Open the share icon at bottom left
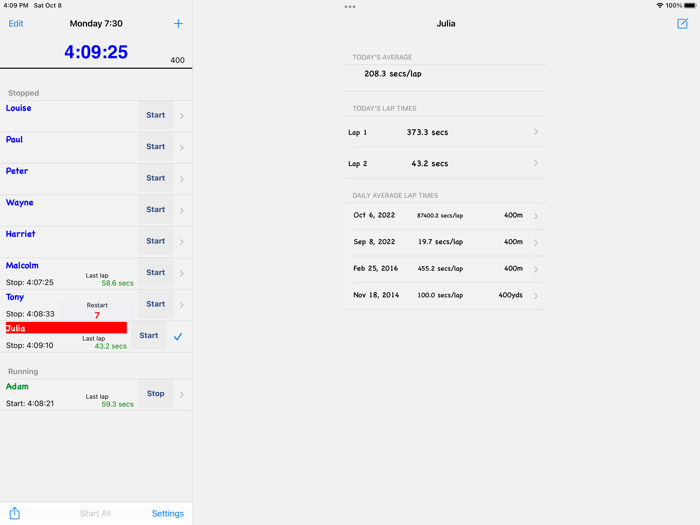This screenshot has width=700, height=525. click(15, 513)
